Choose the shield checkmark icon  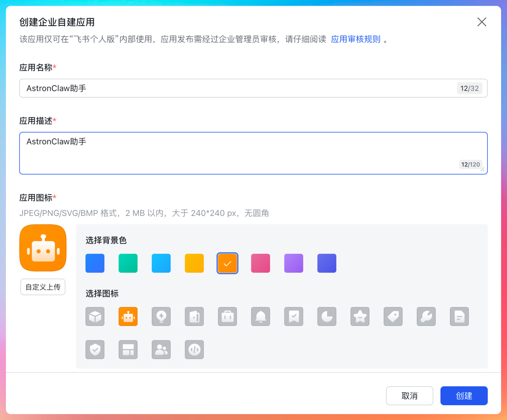(x=95, y=349)
